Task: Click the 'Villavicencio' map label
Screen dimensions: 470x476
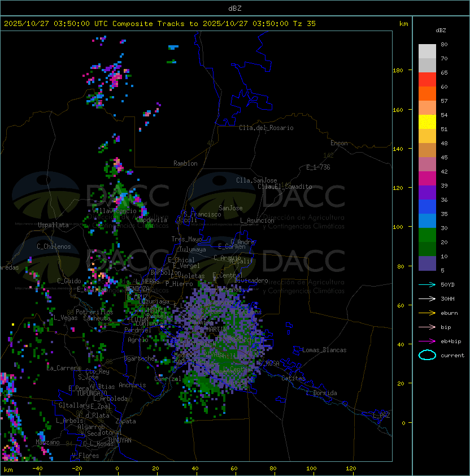Action: click(114, 211)
